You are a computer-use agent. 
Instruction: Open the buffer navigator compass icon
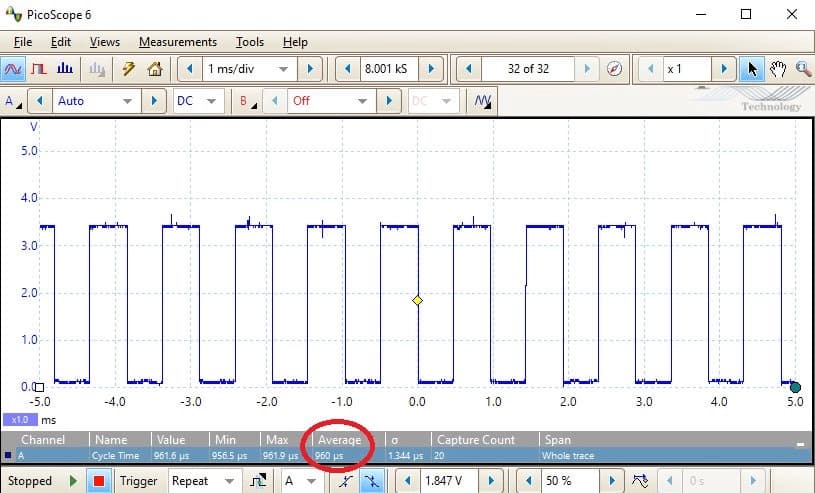click(614, 70)
